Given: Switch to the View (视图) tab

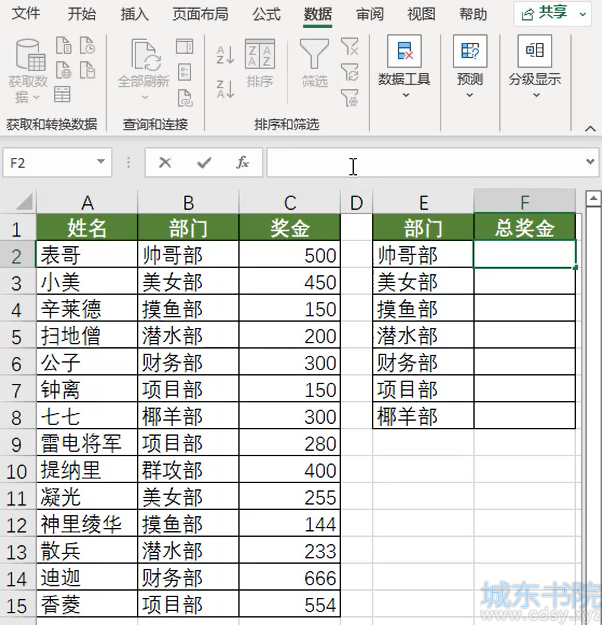Looking at the screenshot, I should (x=421, y=14).
